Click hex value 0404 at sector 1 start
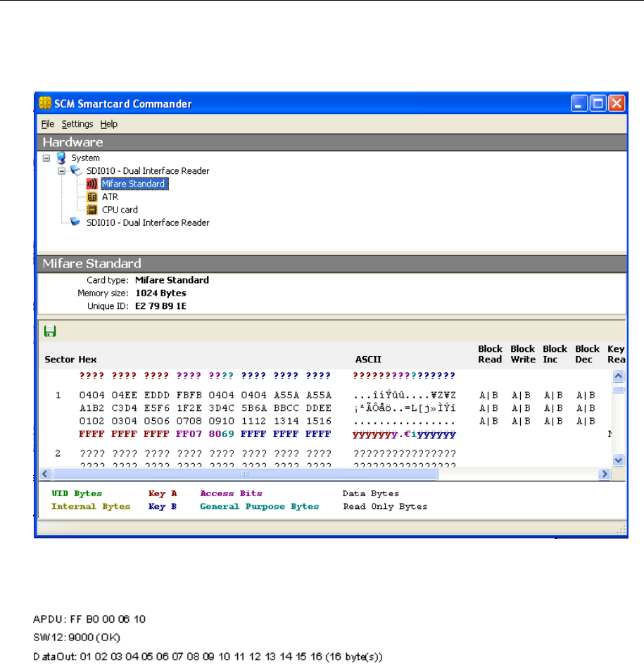Viewport: 644px width, 670px height. click(x=91, y=396)
